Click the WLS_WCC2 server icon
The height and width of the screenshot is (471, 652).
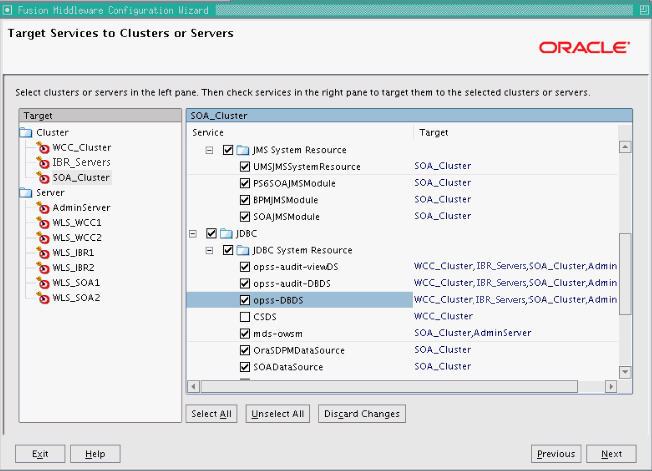(43, 237)
